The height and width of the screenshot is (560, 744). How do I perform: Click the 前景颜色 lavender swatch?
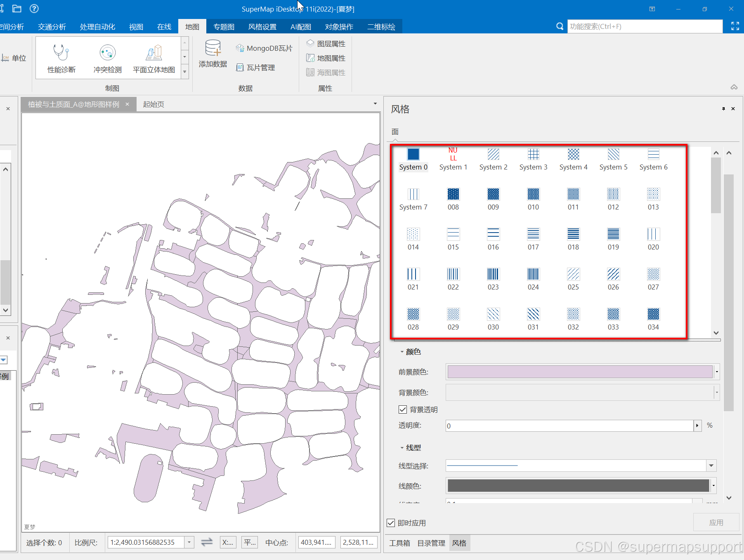[580, 372]
